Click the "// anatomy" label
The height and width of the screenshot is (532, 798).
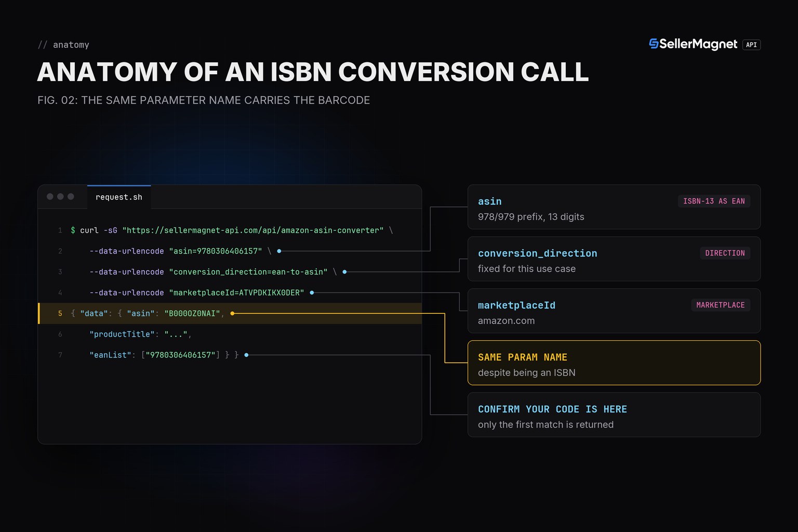tap(63, 45)
